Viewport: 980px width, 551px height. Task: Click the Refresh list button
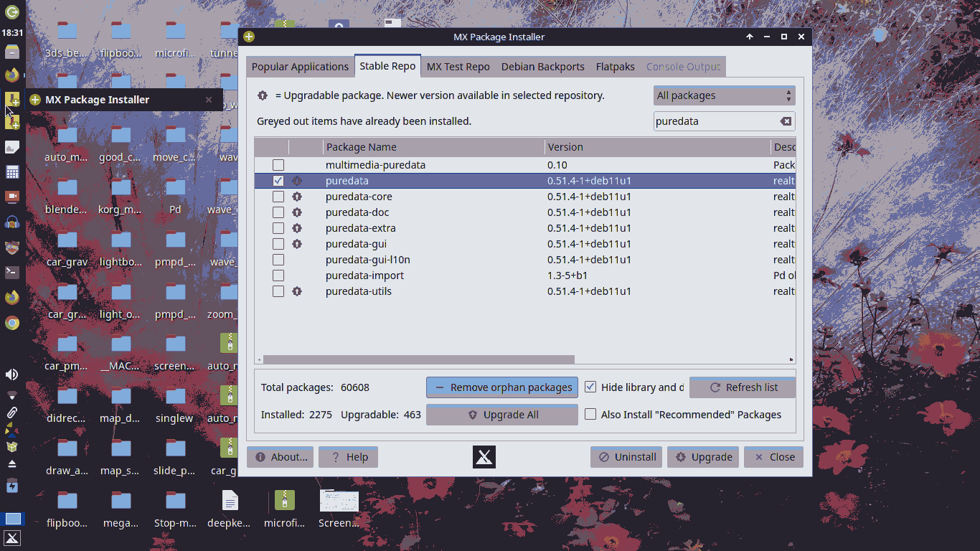(x=743, y=387)
